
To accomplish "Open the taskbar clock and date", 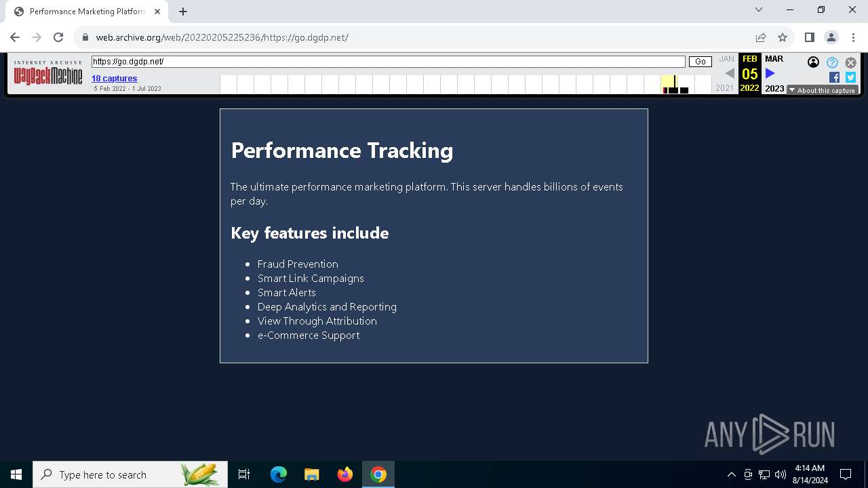I will (810, 474).
